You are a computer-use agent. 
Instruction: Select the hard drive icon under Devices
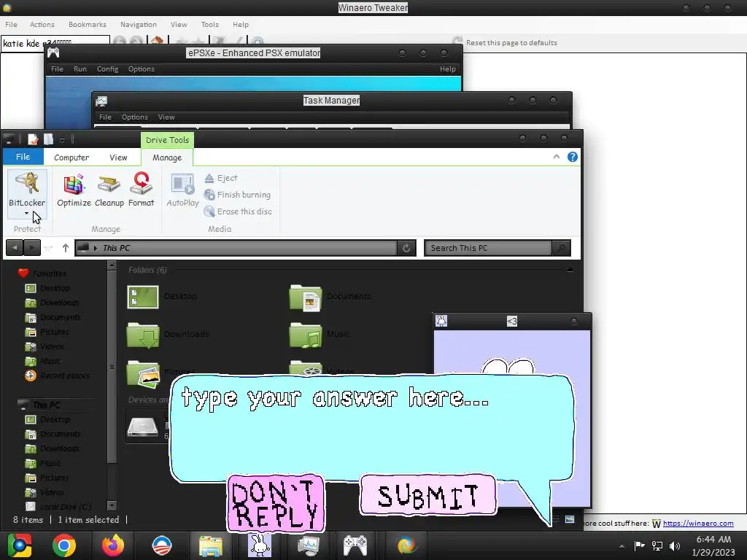point(142,427)
